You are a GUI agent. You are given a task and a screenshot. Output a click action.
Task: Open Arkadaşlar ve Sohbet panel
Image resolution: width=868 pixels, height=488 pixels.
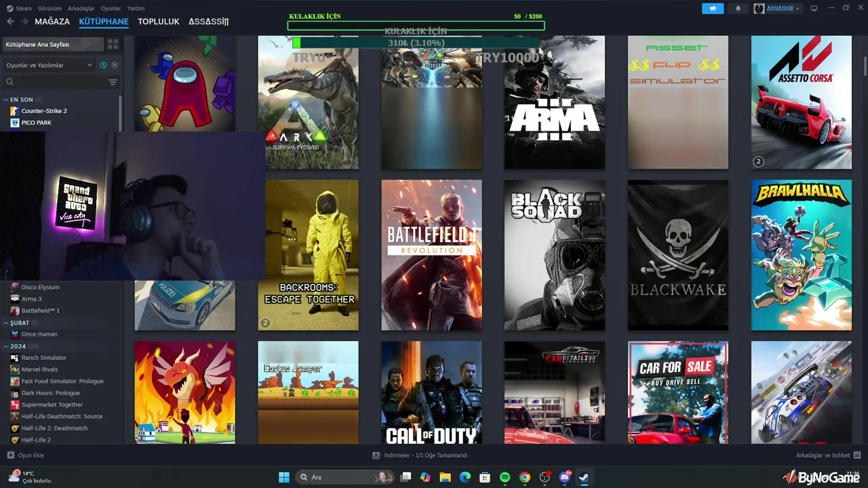tap(828, 455)
